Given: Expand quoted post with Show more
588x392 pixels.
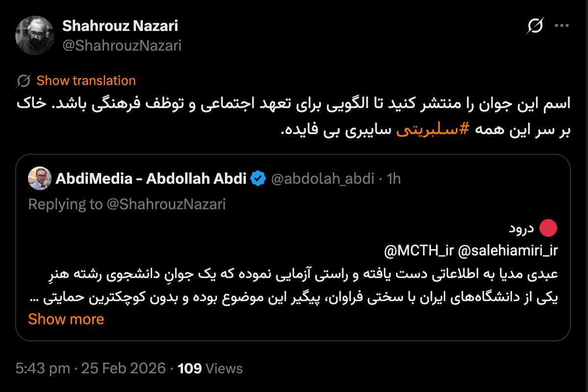Looking at the screenshot, I should (x=66, y=319).
